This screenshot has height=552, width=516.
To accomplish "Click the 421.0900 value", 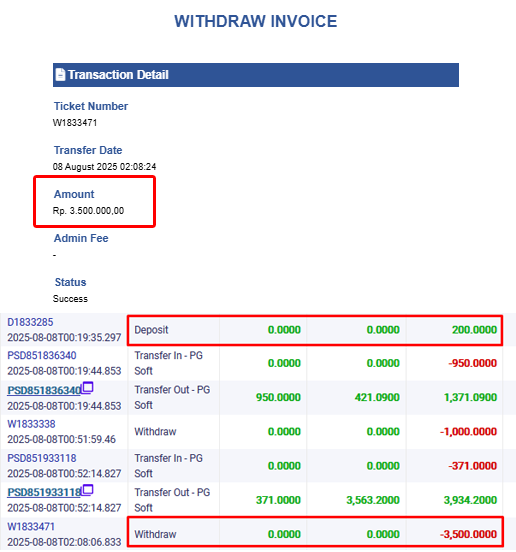I will click(x=377, y=397).
